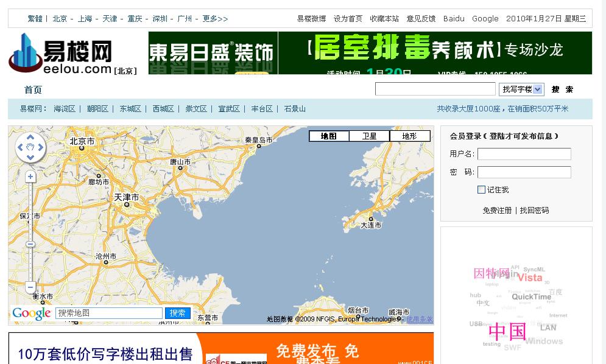Click 使用条款 map terms link
606x364 pixels.
[x=420, y=319]
